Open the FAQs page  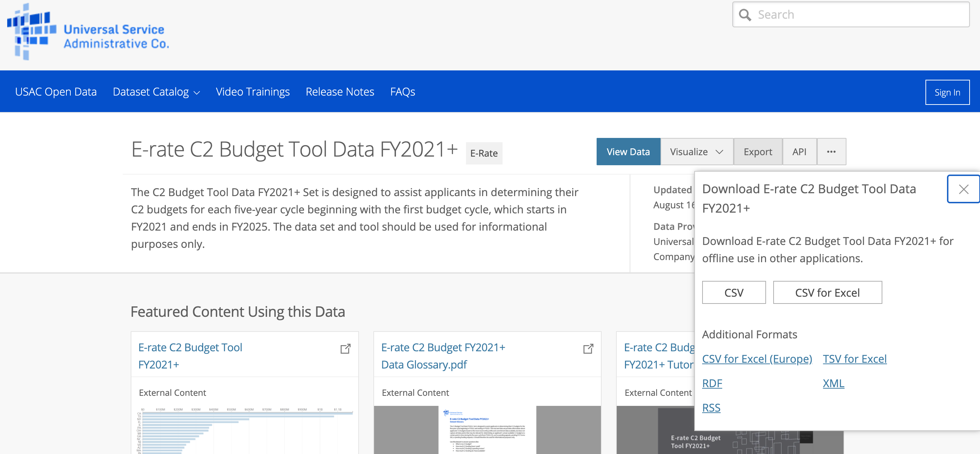[x=402, y=92]
